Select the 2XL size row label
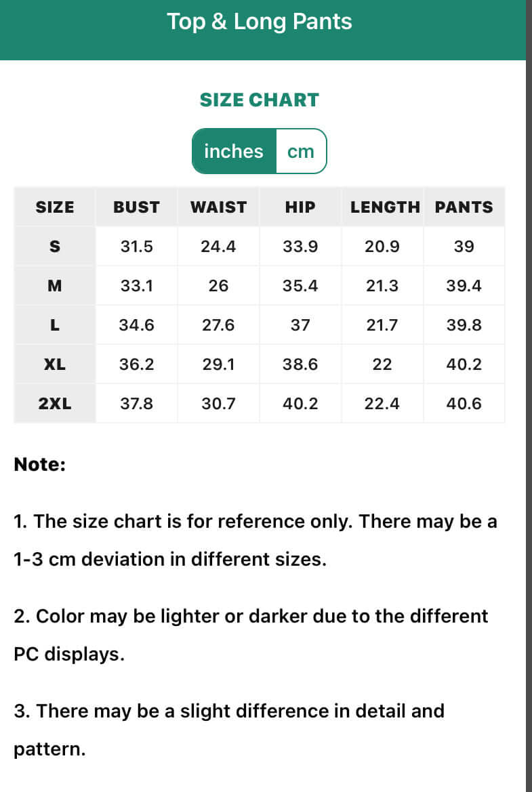This screenshot has width=532, height=792. click(55, 404)
